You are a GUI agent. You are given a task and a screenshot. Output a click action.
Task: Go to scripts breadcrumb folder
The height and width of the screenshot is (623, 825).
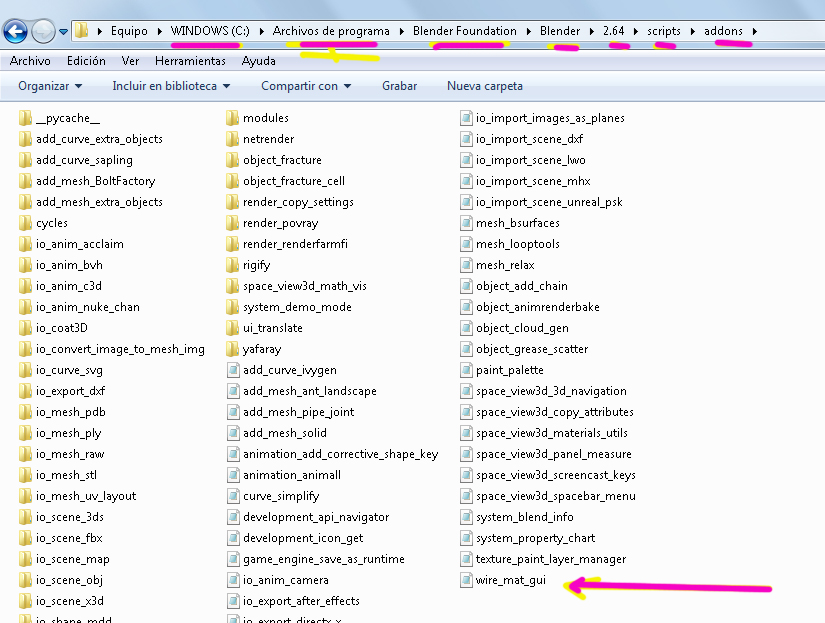663,31
